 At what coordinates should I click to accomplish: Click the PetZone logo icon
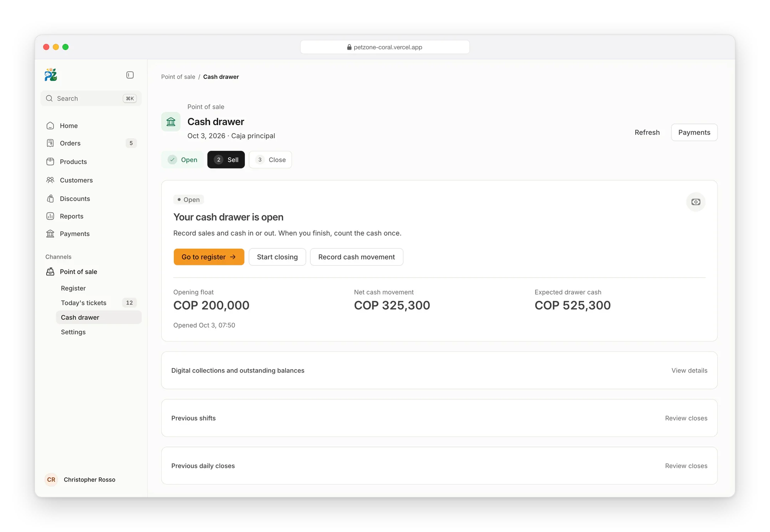click(x=50, y=75)
